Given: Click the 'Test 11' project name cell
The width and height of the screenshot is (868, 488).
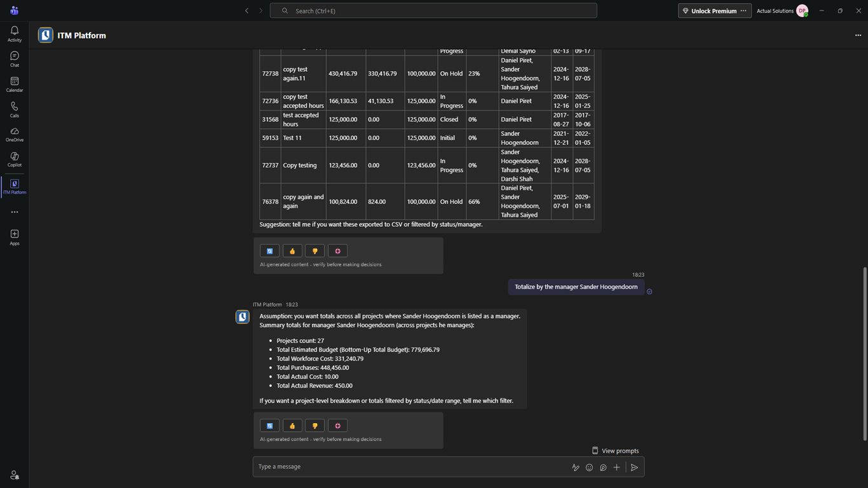Looking at the screenshot, I should pyautogui.click(x=303, y=138).
